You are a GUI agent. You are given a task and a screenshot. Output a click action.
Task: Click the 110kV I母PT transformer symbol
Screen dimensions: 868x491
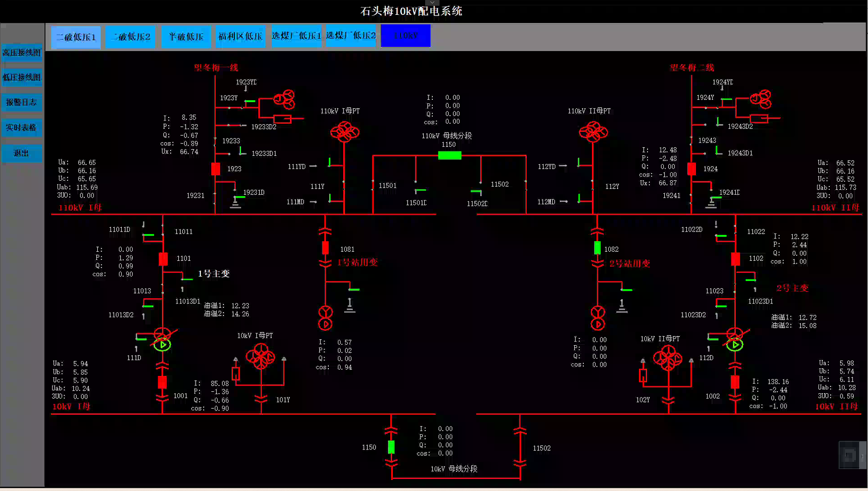(x=344, y=131)
